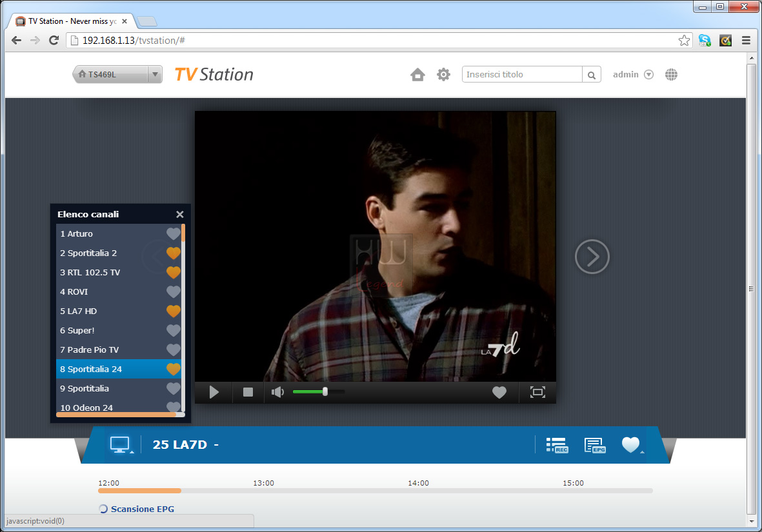Viewport: 762px width, 532px height.
Task: Click the search magnifier button
Action: (592, 74)
